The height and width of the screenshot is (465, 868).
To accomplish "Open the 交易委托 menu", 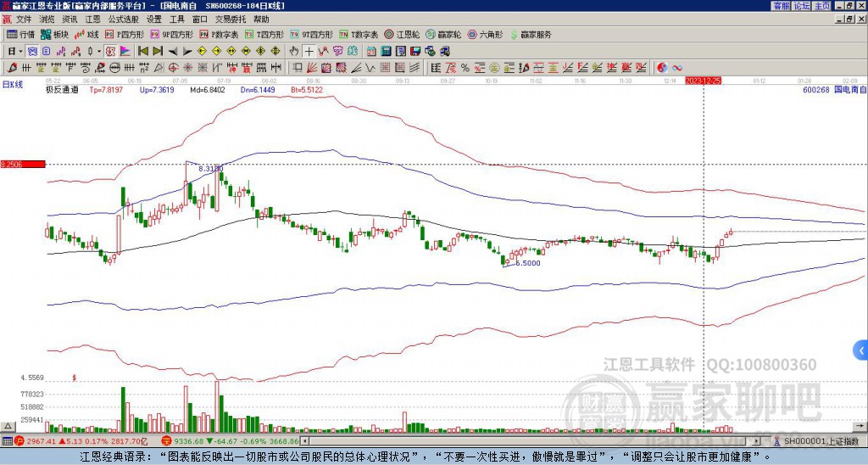I will pyautogui.click(x=231, y=20).
